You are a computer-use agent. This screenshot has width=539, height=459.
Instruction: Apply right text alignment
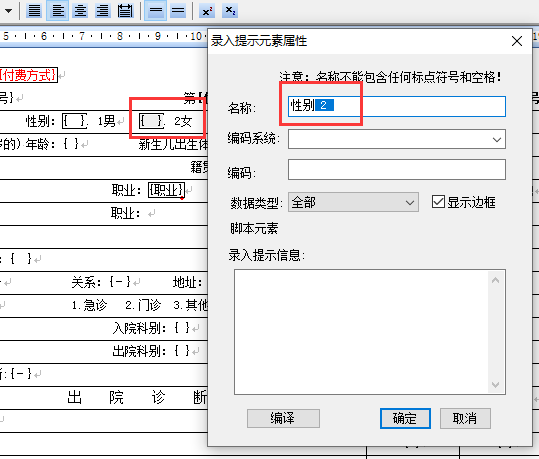102,11
